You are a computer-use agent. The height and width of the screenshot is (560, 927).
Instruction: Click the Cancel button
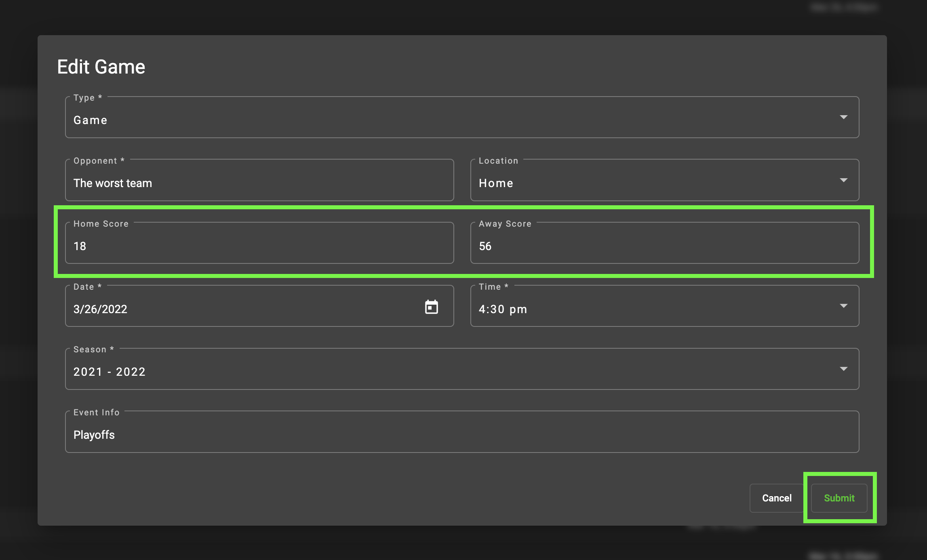click(776, 498)
